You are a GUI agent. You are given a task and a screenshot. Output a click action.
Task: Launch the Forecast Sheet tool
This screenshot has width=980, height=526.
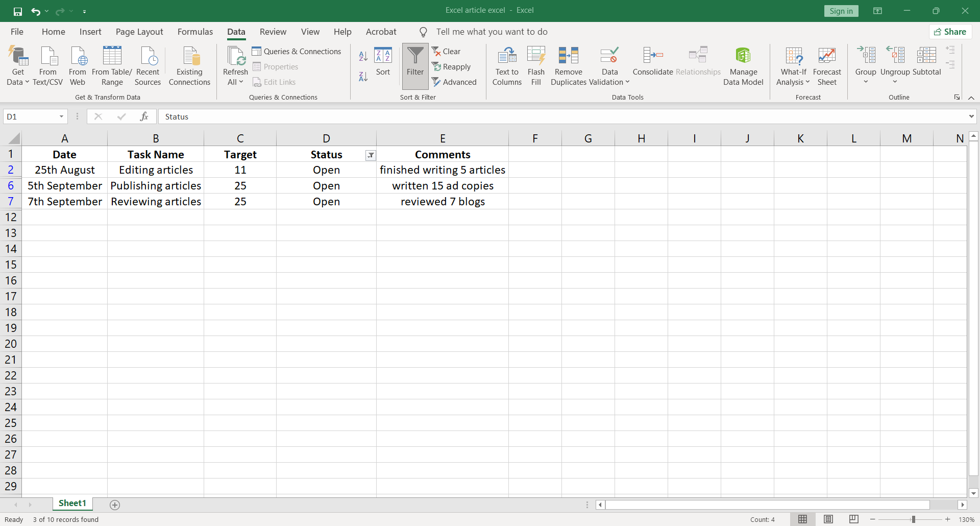click(x=827, y=65)
